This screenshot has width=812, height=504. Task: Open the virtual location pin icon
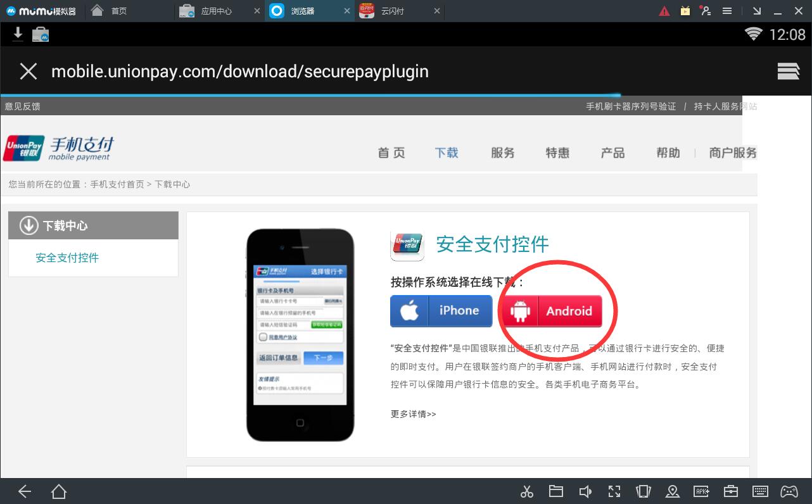click(673, 491)
